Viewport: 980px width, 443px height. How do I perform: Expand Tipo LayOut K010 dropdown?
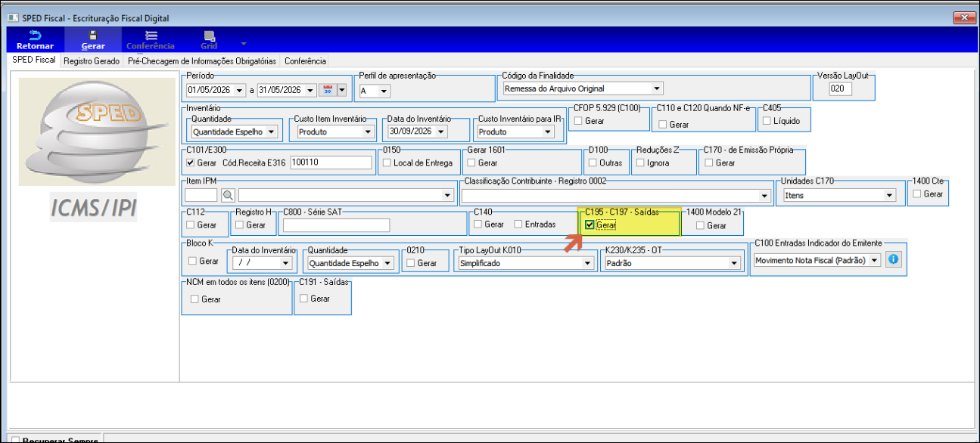587,263
